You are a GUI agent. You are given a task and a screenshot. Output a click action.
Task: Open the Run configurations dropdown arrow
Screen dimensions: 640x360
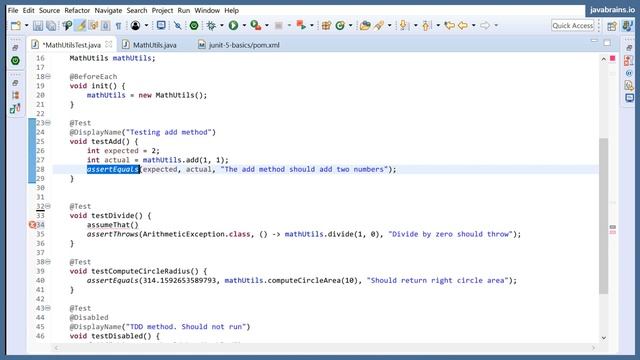244,26
